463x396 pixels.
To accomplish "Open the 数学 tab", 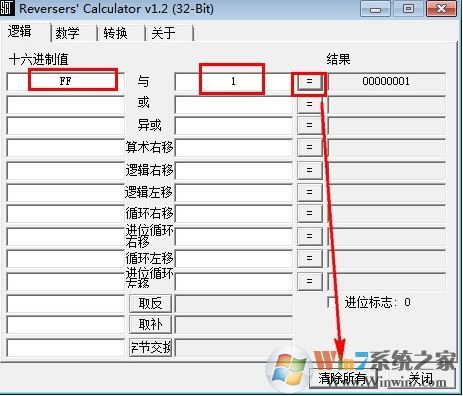I will tap(73, 33).
